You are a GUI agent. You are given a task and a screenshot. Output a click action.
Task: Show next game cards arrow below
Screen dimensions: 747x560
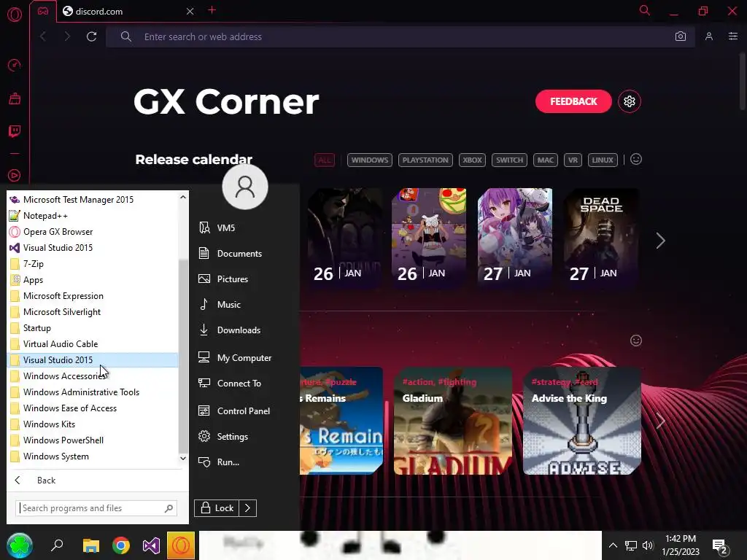click(660, 421)
